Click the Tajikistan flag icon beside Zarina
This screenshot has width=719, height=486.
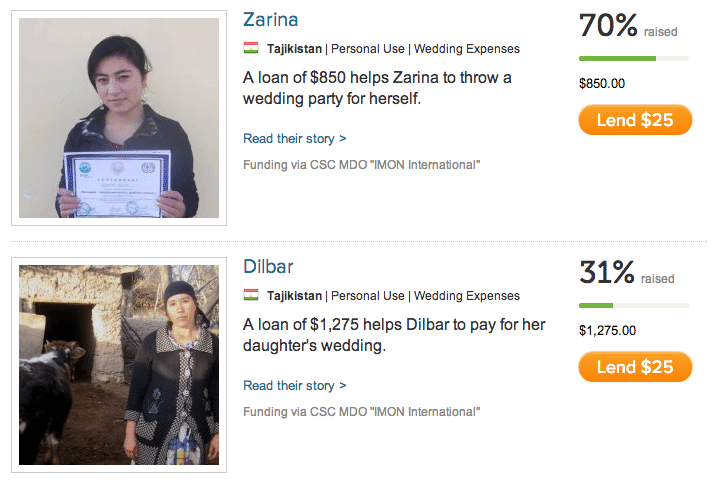(251, 48)
